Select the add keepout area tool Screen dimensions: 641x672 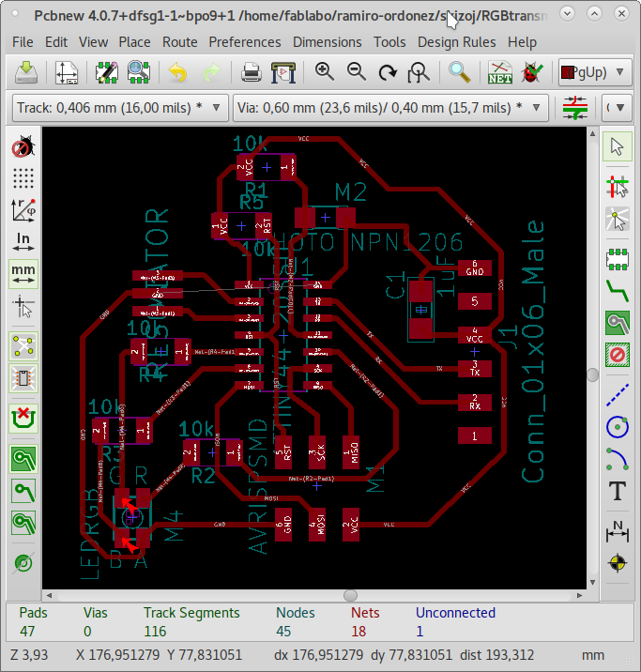point(617,355)
